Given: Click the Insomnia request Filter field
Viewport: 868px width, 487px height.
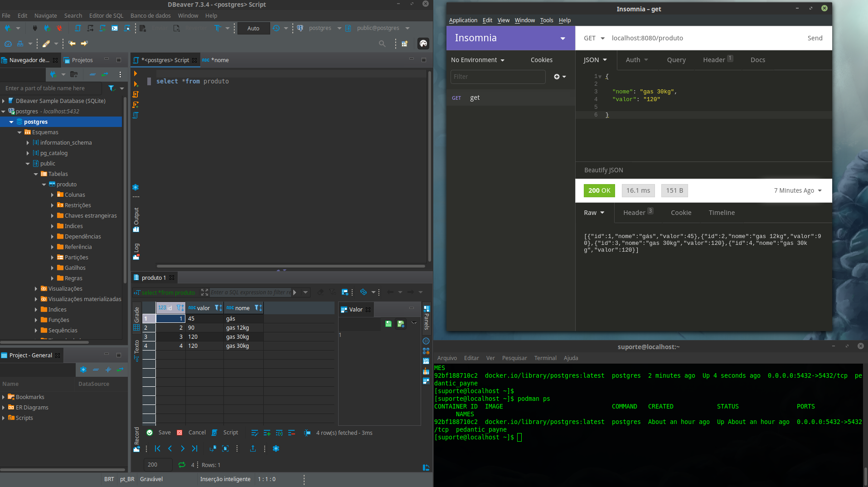Looking at the screenshot, I should (x=498, y=77).
